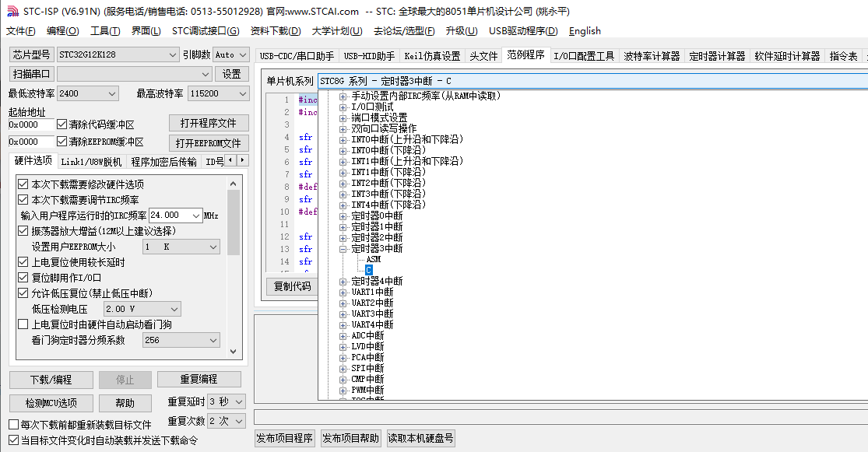Toggle 清除代码缓冲区 checkbox
The width and height of the screenshot is (868, 452).
click(x=62, y=124)
